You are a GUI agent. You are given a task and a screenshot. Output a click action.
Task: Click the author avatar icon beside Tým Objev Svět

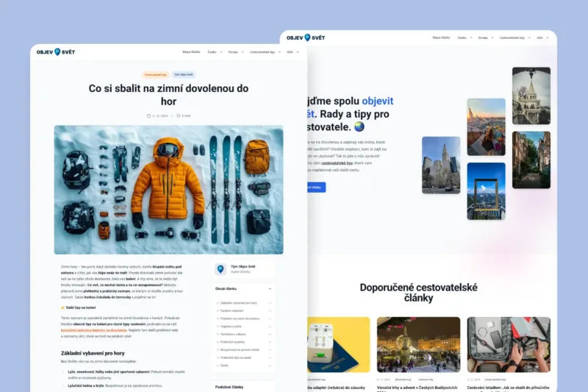[220, 269]
